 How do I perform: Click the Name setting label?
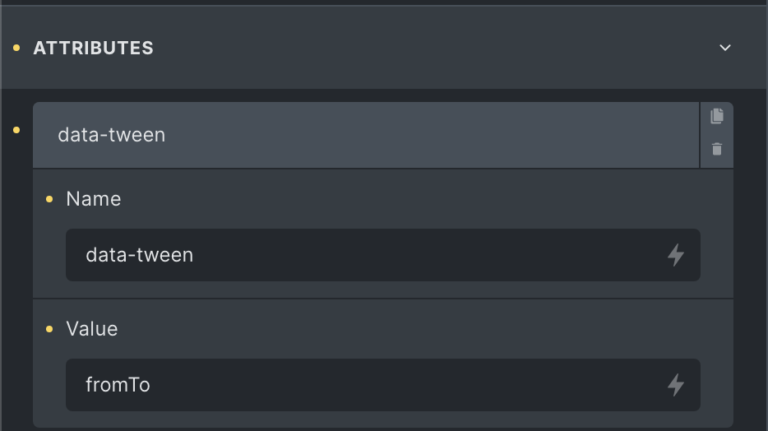click(x=93, y=199)
